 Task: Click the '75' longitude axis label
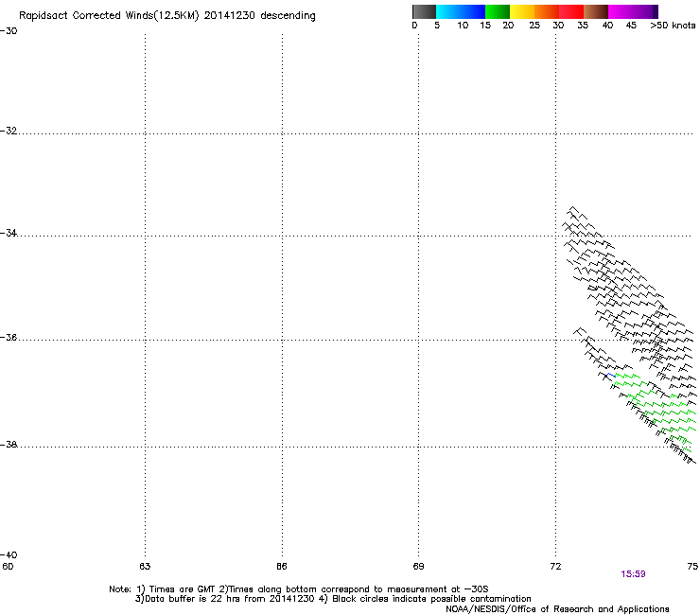pos(692,567)
